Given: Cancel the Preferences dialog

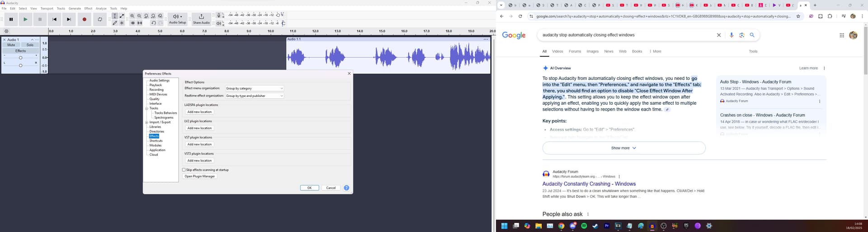Looking at the screenshot, I should pos(331,188).
